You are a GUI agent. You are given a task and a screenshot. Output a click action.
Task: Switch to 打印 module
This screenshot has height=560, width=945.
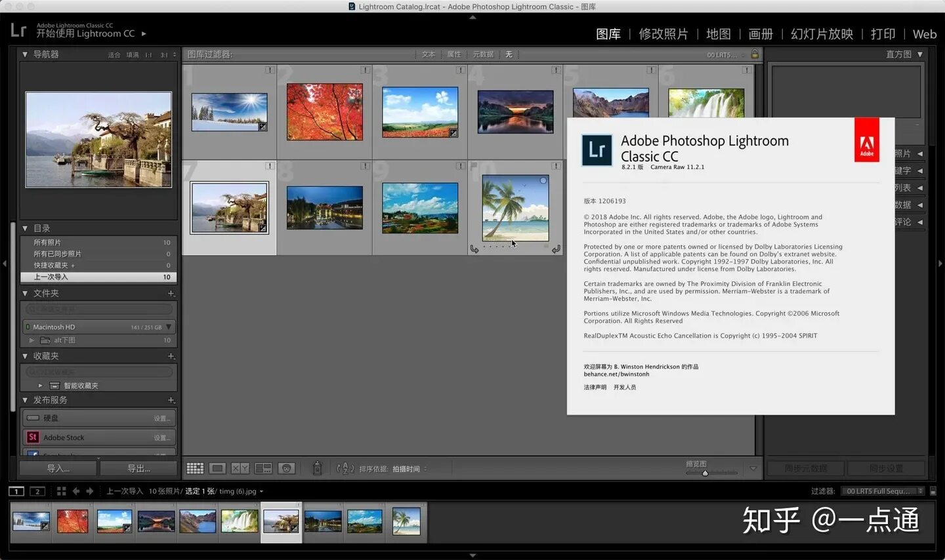[x=883, y=34]
